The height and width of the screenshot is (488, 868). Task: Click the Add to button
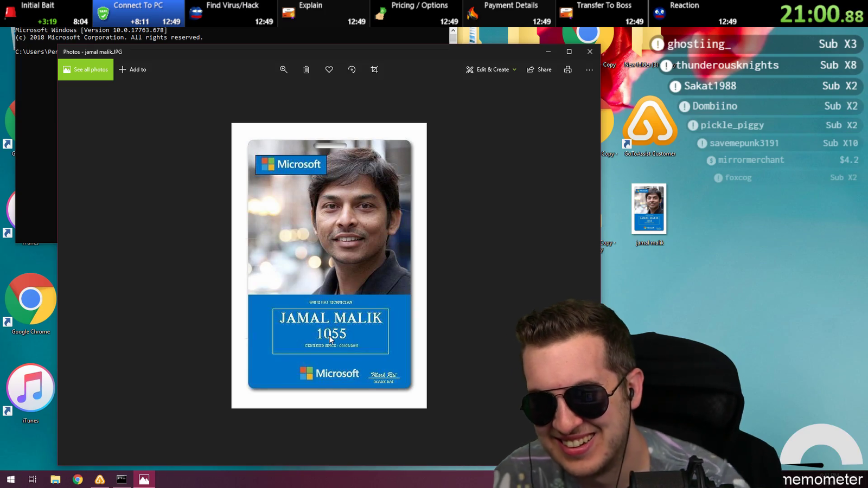[x=133, y=69]
